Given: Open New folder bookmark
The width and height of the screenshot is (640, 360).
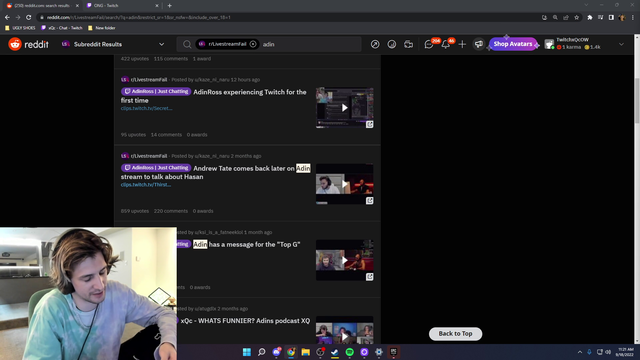Looking at the screenshot, I should (x=102, y=28).
